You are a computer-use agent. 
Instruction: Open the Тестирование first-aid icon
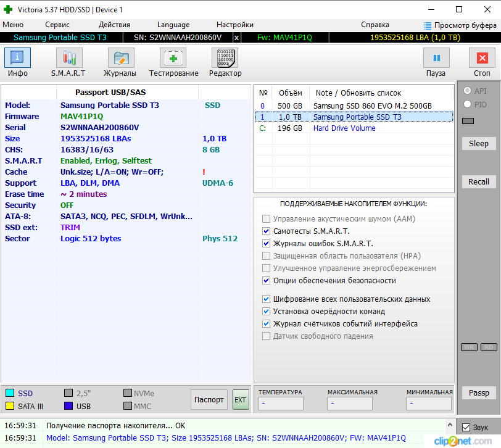173,58
